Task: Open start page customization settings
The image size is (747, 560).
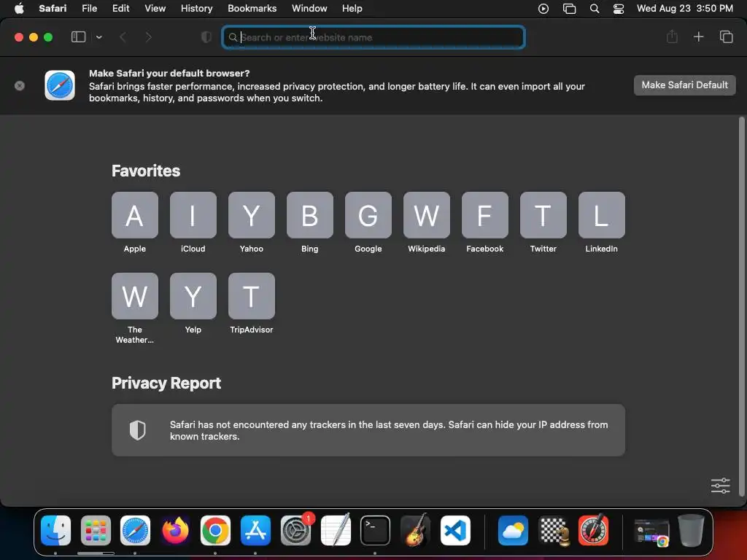Action: (x=720, y=486)
